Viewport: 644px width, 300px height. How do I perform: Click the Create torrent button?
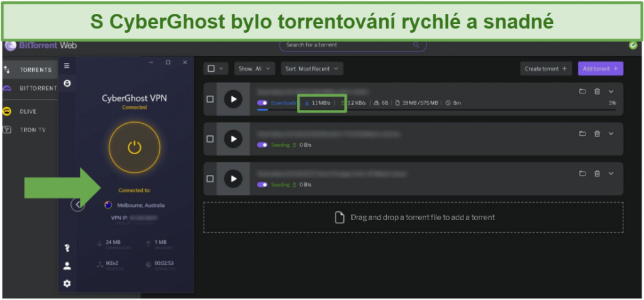coord(546,69)
